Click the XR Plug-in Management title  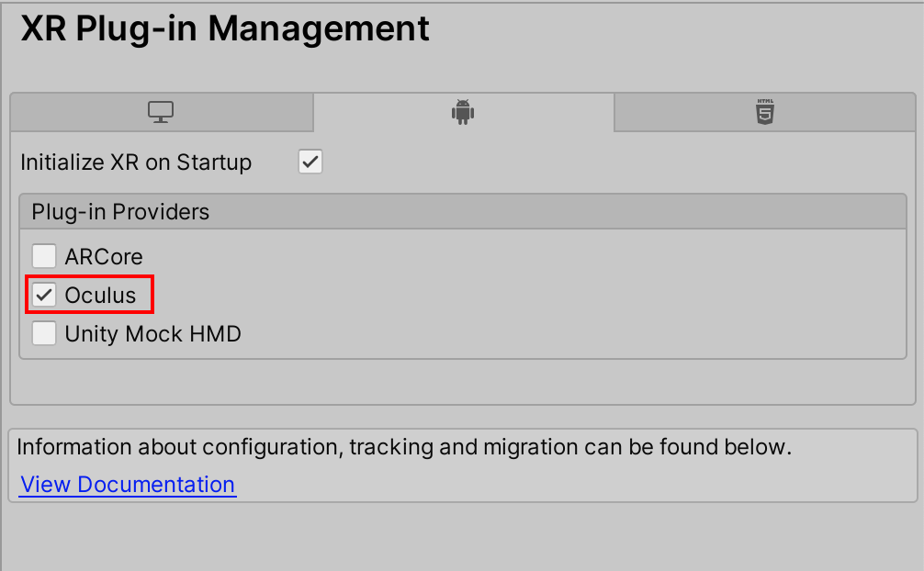(225, 28)
